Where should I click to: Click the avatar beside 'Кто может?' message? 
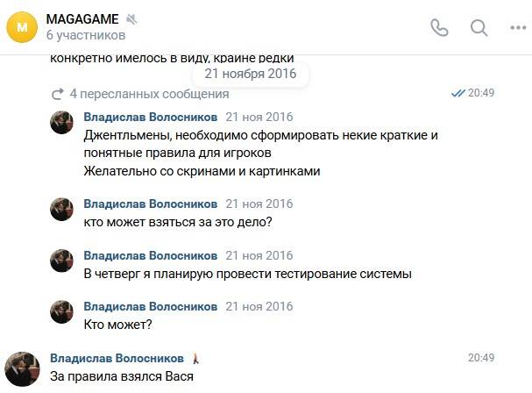coord(61,311)
